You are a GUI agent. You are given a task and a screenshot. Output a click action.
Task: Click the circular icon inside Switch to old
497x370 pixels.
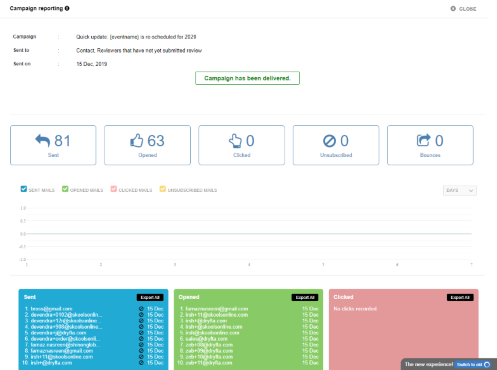[x=487, y=365]
